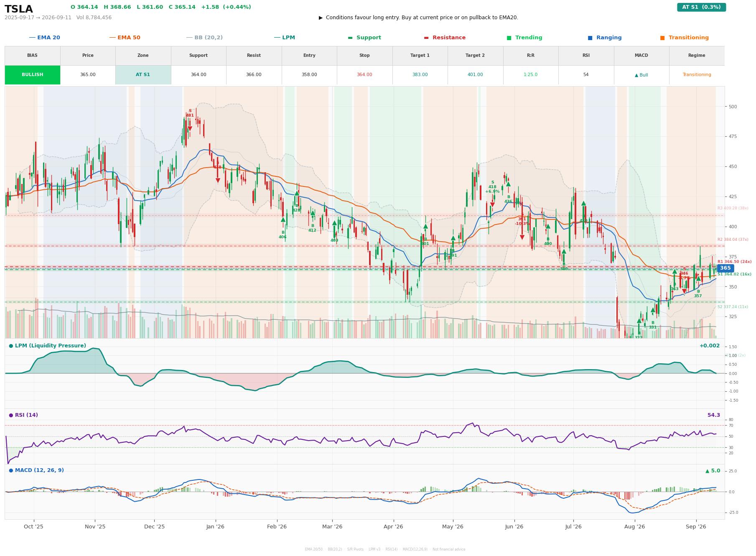
Task: Click the LPM reading +0.002
Action: pos(710,346)
